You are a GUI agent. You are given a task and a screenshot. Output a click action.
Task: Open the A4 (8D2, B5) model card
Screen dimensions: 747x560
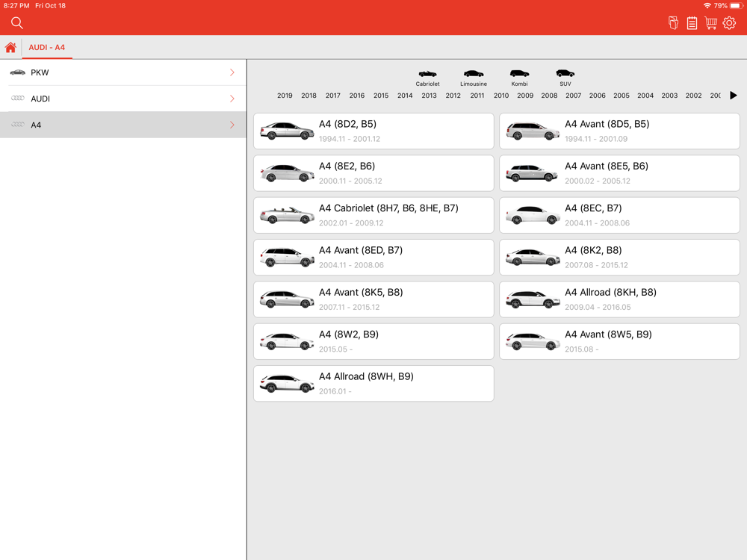coord(373,131)
